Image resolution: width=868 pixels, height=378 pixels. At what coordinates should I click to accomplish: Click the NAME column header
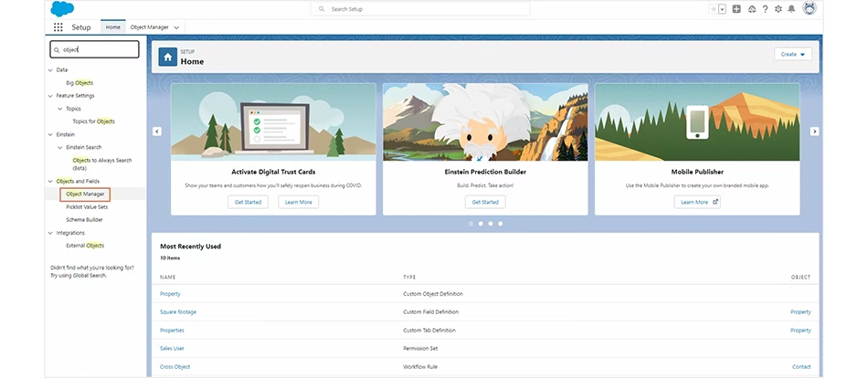coord(166,278)
